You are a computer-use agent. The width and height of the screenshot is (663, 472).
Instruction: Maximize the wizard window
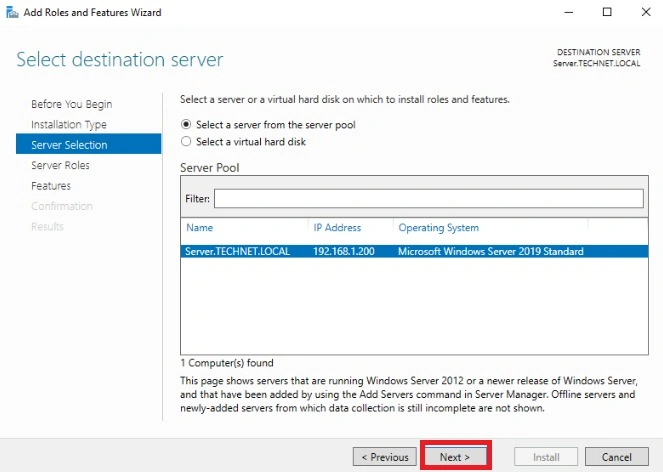click(x=607, y=12)
